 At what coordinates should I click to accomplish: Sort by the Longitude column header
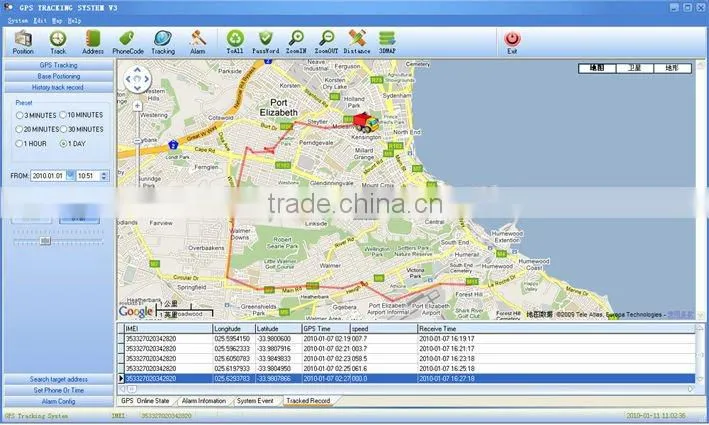(234, 329)
